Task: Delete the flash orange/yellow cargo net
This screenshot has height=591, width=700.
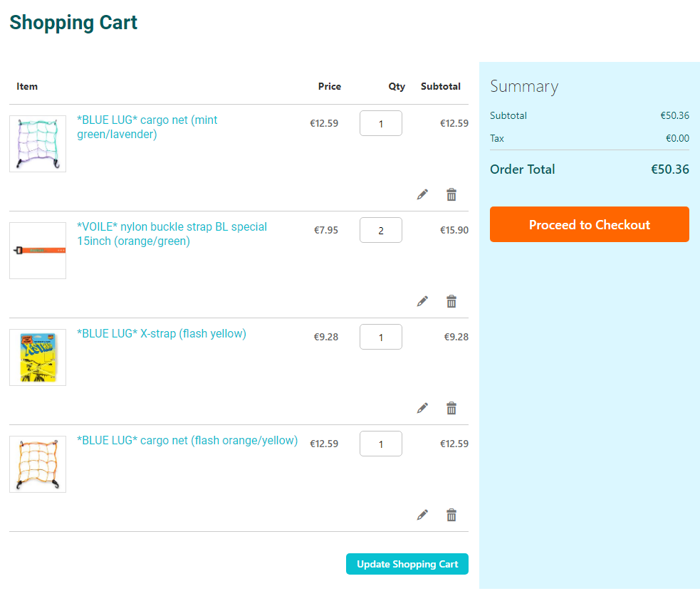Action: (451, 515)
